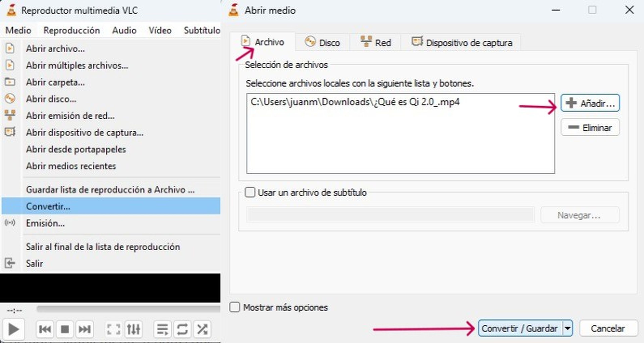Viewport: 644px width, 343px height.
Task: Stop playback with the square button
Action: pos(65,329)
